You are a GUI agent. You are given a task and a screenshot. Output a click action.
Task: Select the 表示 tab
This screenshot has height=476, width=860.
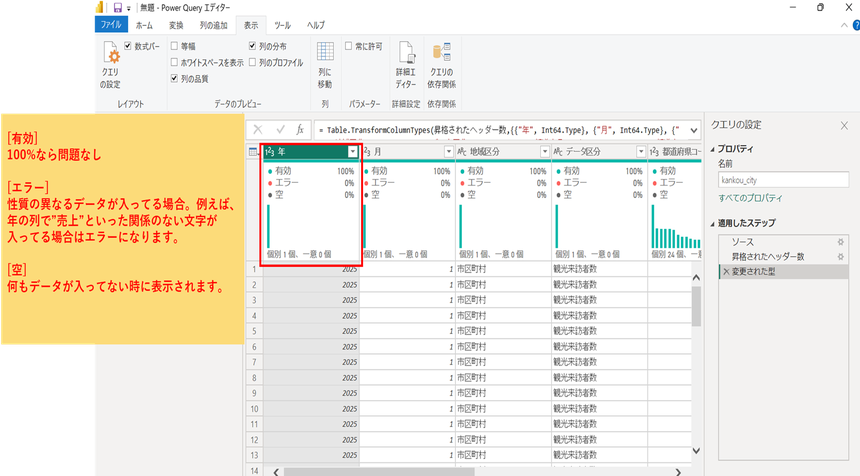coord(251,25)
